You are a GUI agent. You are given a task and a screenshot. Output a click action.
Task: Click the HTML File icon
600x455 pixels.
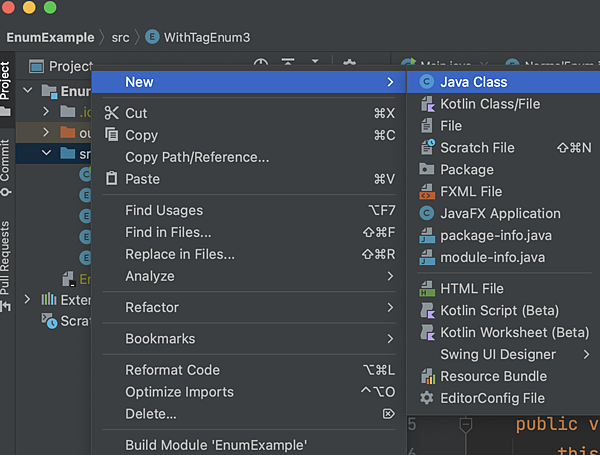point(427,289)
